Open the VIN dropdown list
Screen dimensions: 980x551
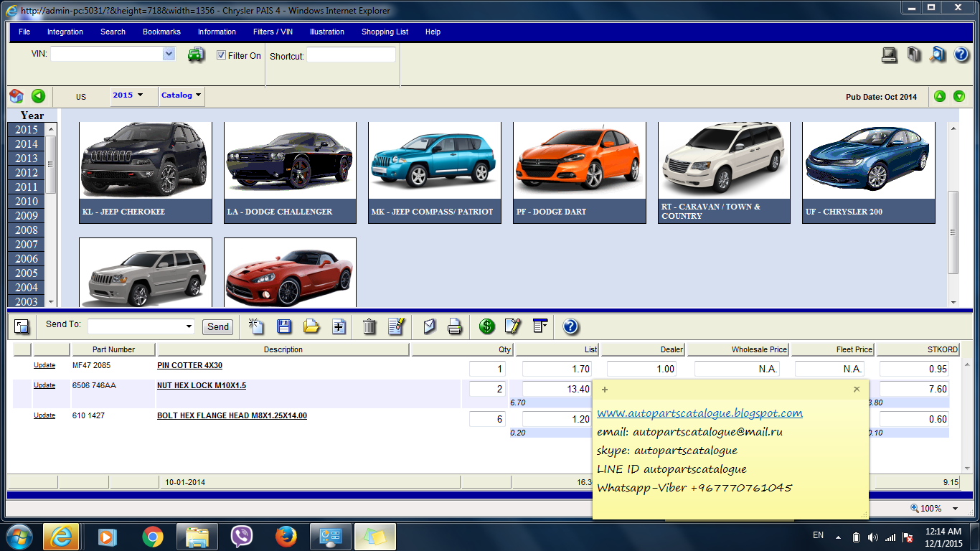(x=169, y=54)
